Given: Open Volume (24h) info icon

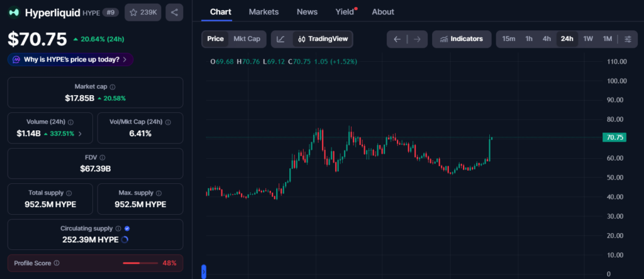Looking at the screenshot, I should click(x=70, y=122).
